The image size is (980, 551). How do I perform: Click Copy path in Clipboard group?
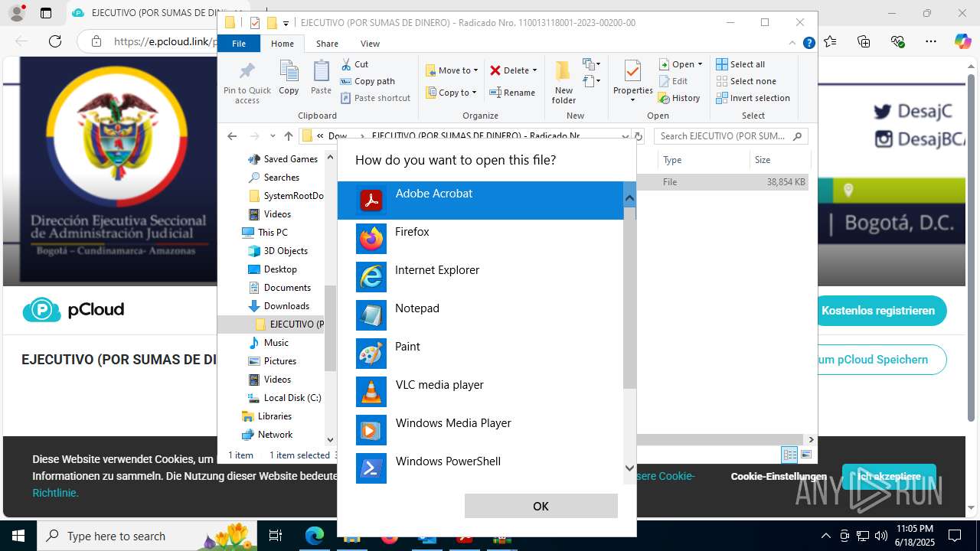point(367,81)
